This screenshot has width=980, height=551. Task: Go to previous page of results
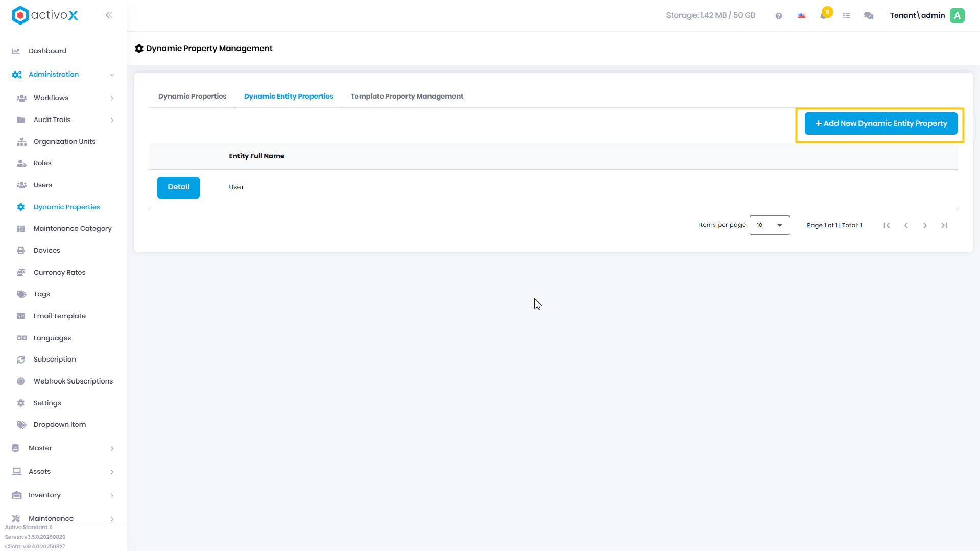[906, 225]
